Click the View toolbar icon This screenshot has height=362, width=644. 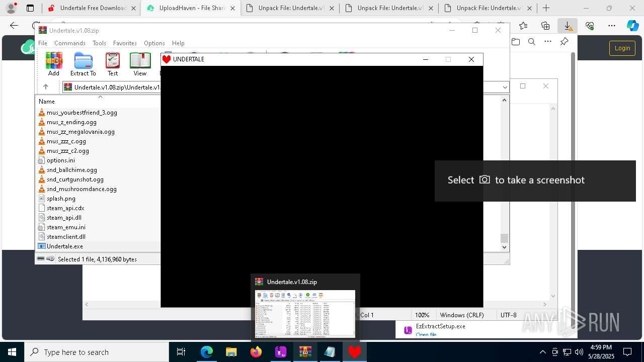coord(140,64)
